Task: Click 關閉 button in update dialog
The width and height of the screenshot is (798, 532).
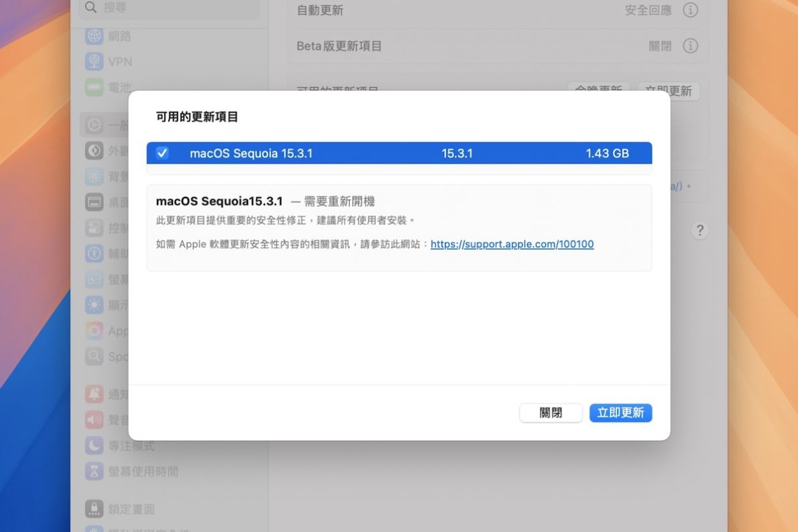Action: [551, 413]
